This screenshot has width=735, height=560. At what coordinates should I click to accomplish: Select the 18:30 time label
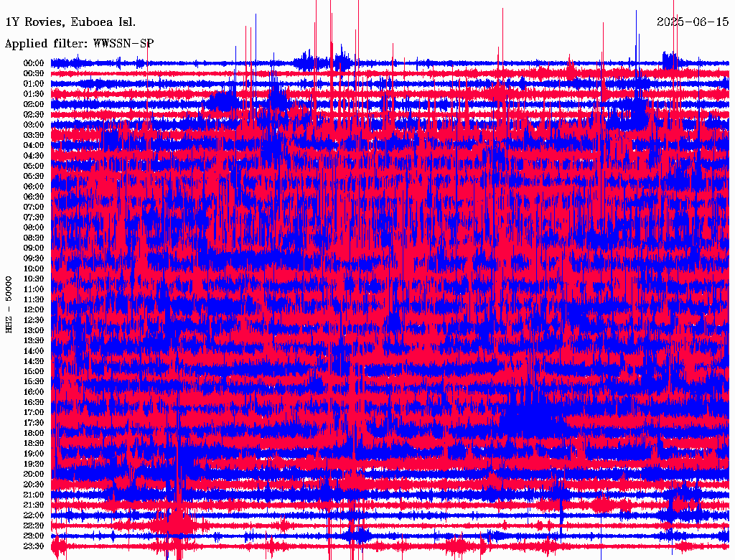34,444
